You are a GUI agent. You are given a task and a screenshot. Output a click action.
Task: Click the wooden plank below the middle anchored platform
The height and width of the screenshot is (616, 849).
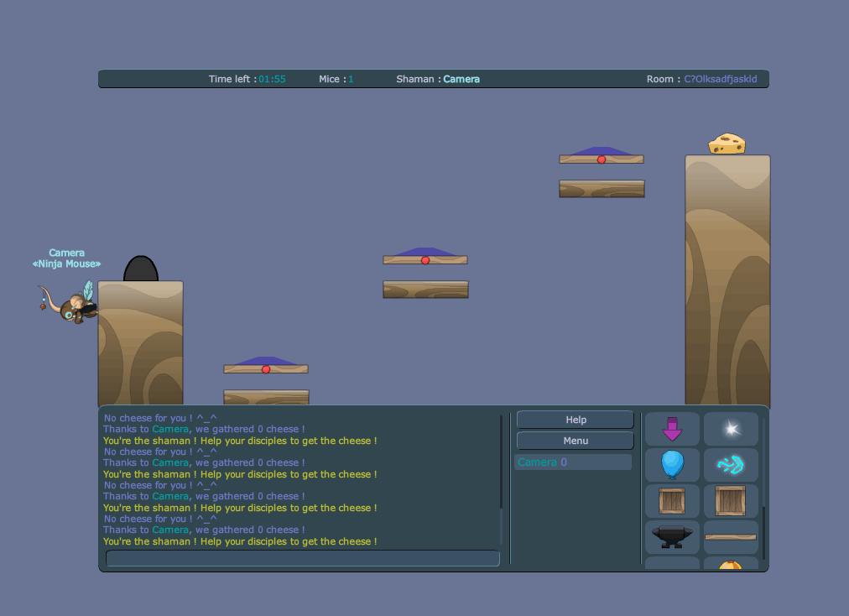point(425,290)
